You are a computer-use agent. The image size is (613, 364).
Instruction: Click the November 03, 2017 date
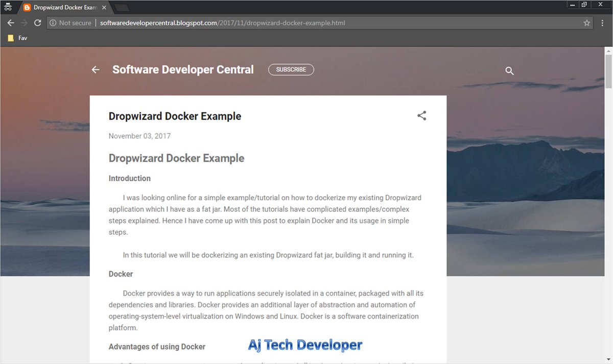coord(139,136)
